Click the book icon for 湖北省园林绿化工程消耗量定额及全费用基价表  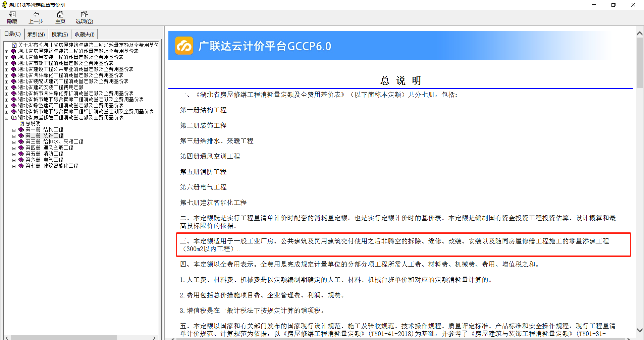tap(14, 75)
